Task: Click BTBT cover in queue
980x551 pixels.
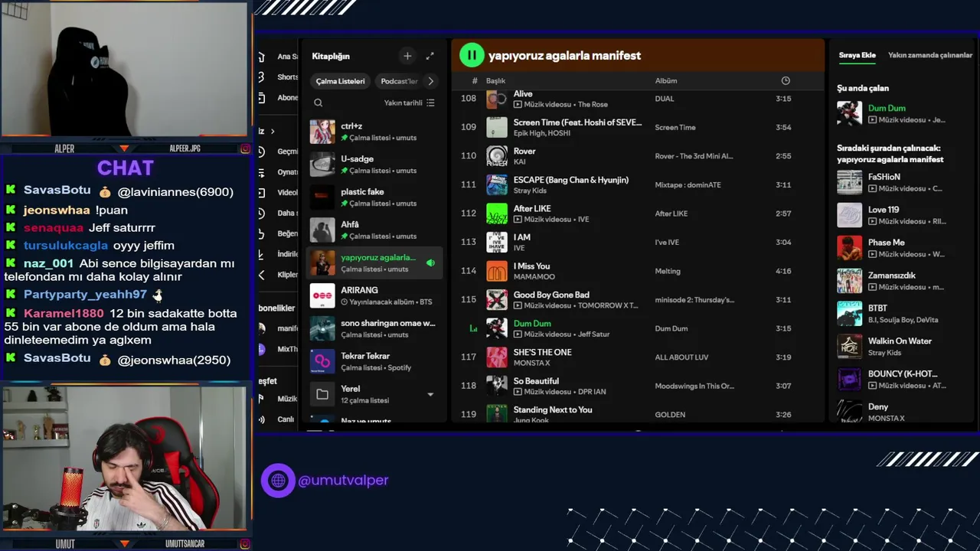Action: click(849, 314)
